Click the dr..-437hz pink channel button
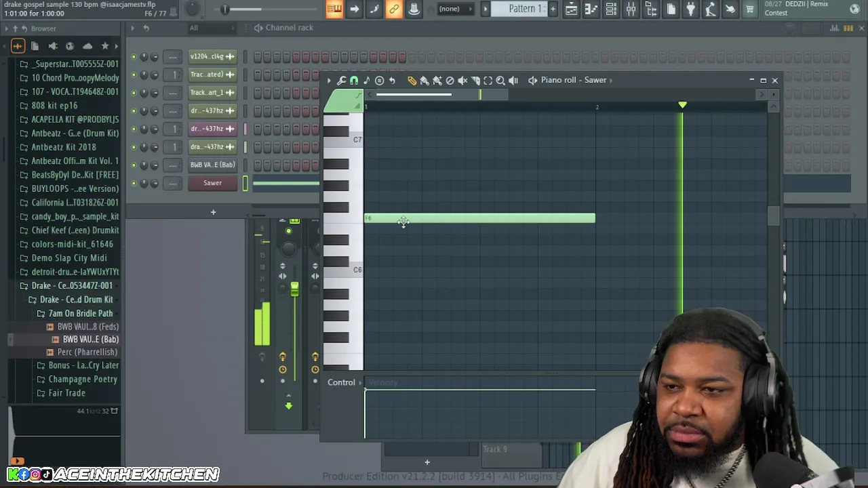Viewport: 868px width, 488px height. tap(212, 129)
